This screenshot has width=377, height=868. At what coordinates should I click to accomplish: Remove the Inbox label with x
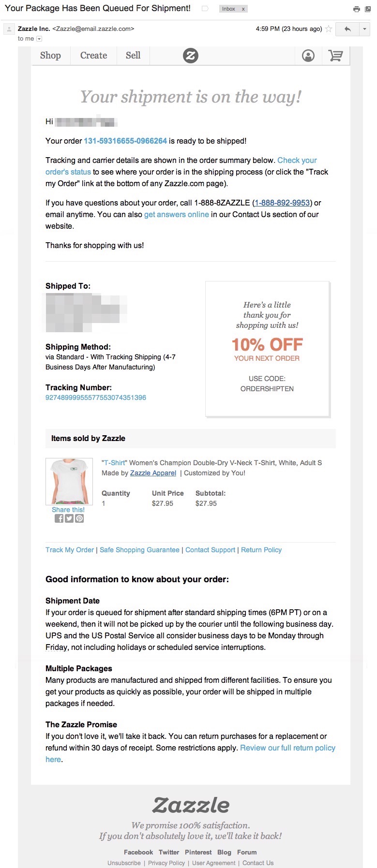click(x=243, y=9)
